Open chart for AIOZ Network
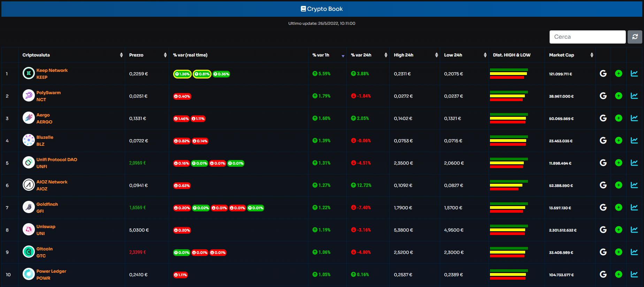Screen dimensions: 644x287 [634, 185]
